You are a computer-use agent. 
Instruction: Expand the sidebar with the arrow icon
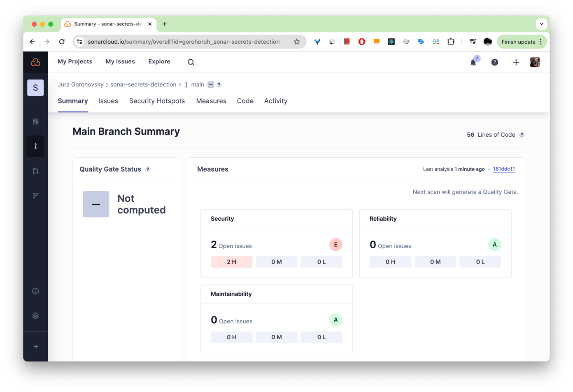click(x=35, y=346)
